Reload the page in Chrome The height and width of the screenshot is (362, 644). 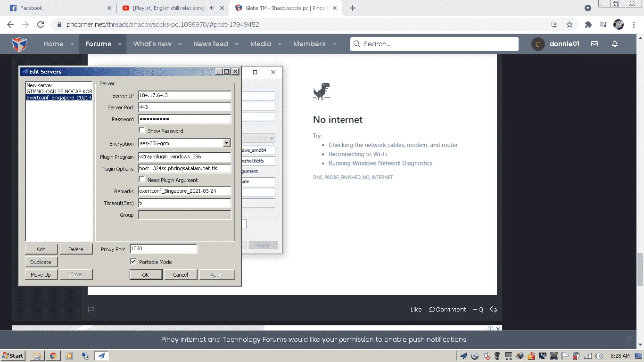pyautogui.click(x=41, y=25)
